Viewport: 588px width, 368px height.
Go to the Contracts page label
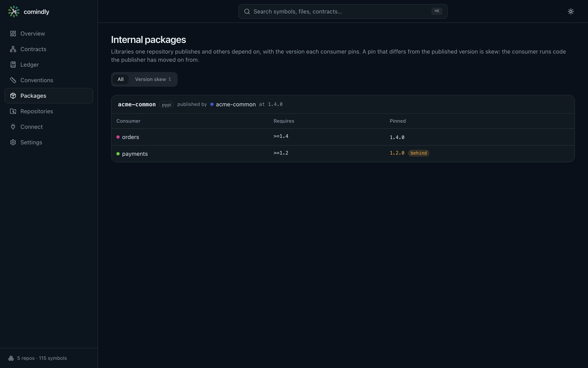tap(33, 49)
